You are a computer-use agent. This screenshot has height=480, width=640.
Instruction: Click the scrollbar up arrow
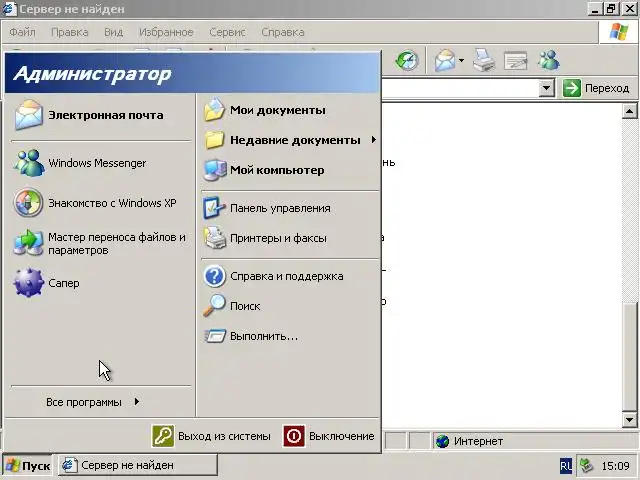click(629, 111)
